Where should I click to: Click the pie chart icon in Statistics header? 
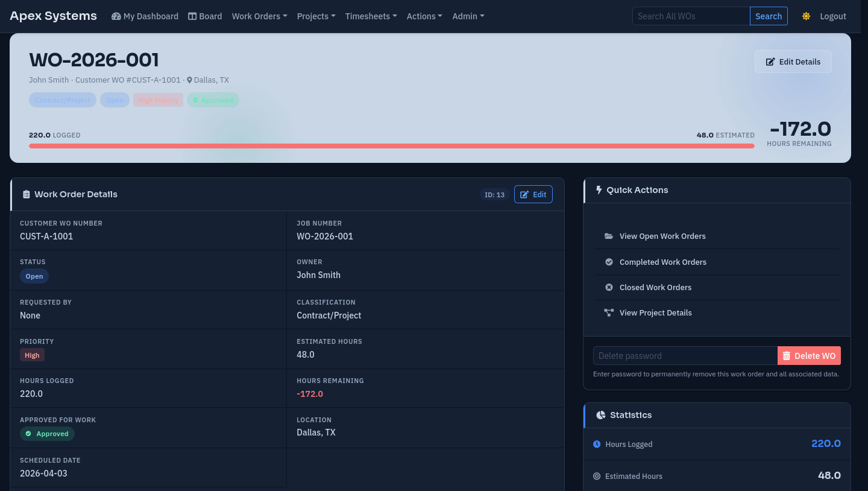(x=600, y=415)
